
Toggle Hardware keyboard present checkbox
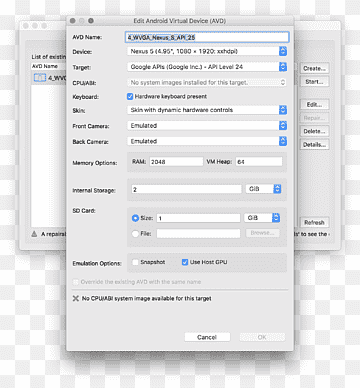click(130, 96)
